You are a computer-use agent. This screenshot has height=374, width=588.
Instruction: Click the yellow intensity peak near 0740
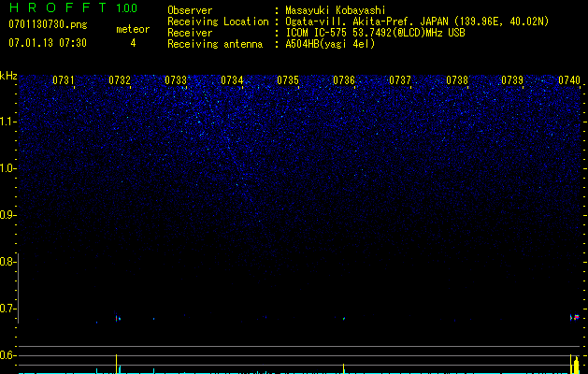click(575, 365)
